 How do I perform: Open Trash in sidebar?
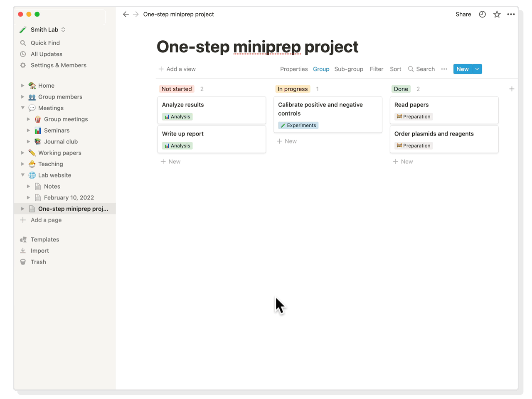coord(38,262)
